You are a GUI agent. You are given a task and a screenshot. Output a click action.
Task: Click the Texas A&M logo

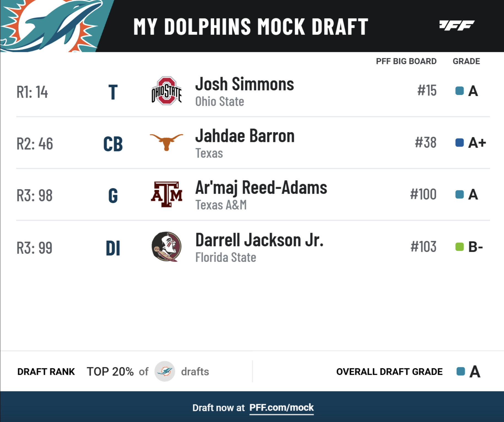(166, 194)
